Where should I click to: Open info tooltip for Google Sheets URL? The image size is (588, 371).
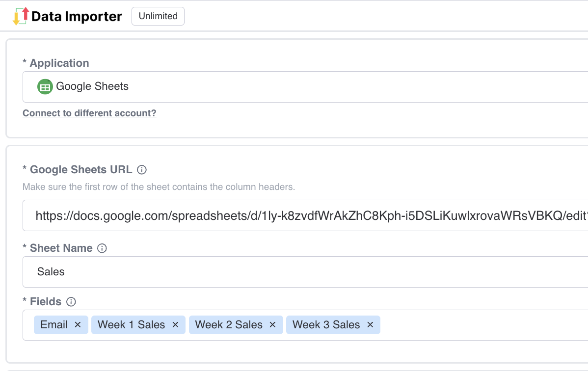142,170
